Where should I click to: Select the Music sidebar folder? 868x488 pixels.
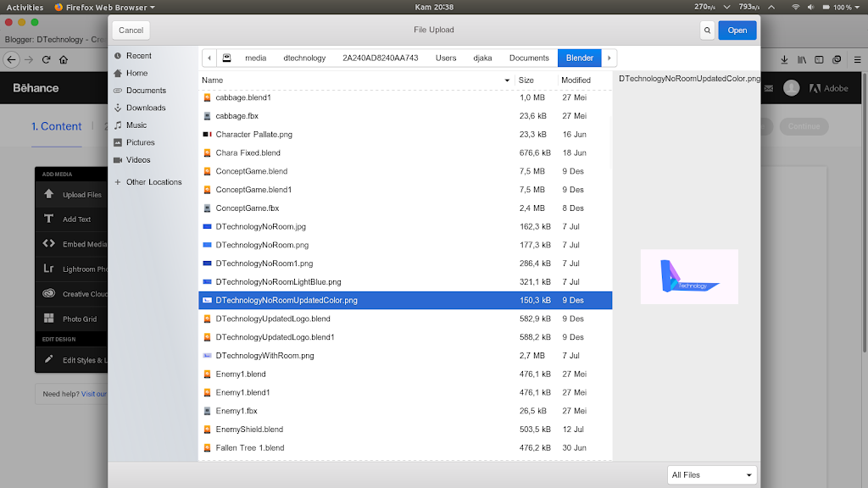click(x=136, y=125)
